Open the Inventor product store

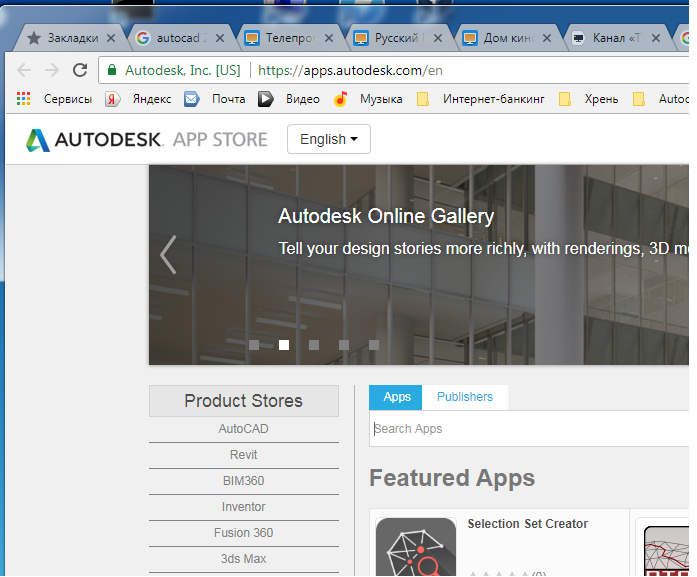coord(244,507)
